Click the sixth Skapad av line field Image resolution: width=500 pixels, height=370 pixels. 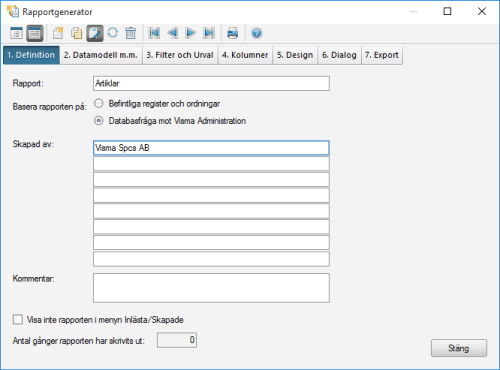click(x=211, y=227)
